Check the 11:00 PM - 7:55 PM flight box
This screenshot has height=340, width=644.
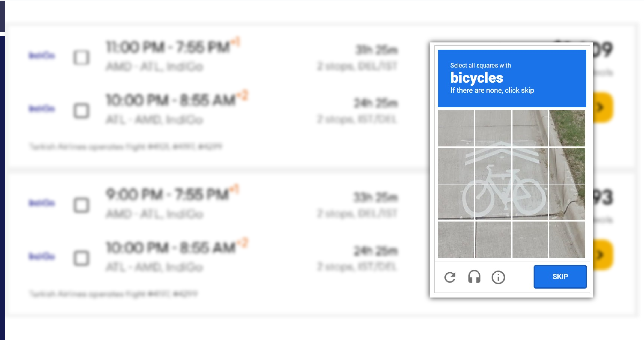pyautogui.click(x=81, y=58)
